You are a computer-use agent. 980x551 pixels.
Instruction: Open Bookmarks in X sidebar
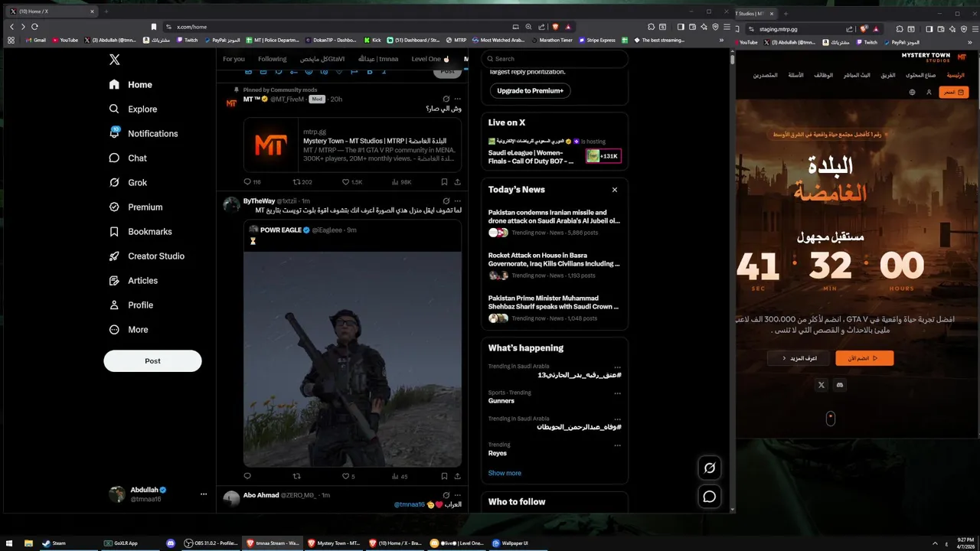[x=140, y=232]
